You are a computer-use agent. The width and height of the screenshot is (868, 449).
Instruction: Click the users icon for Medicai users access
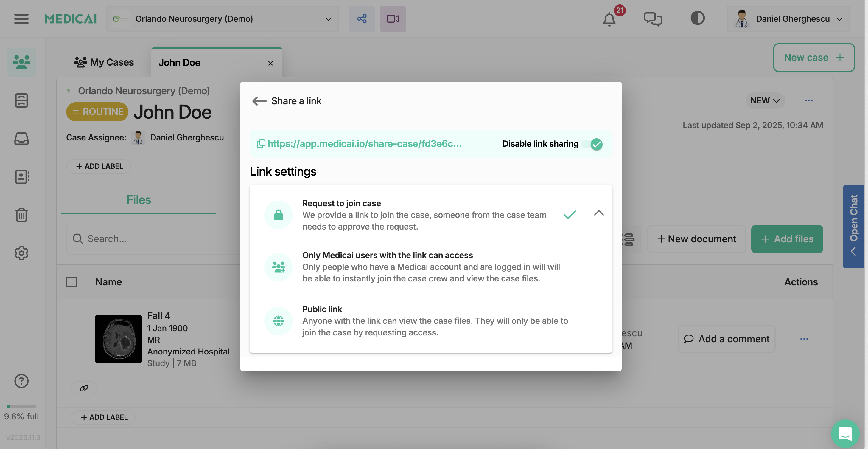[278, 267]
